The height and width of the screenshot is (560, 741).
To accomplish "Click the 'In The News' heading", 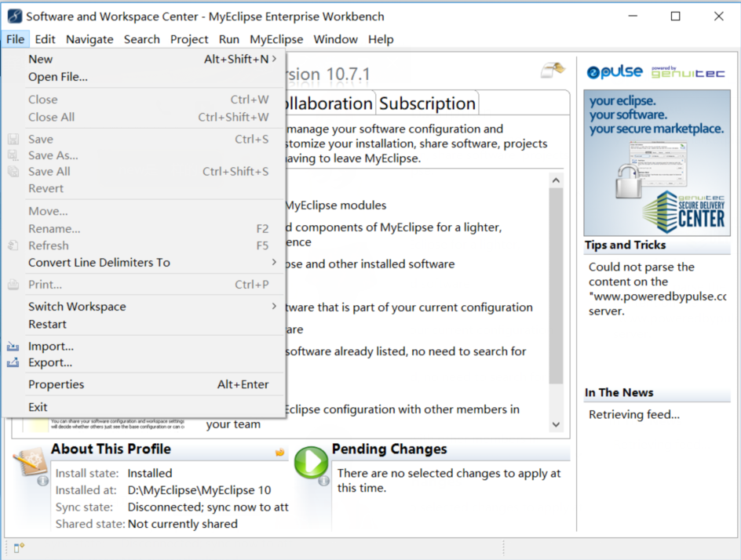I will 619,392.
